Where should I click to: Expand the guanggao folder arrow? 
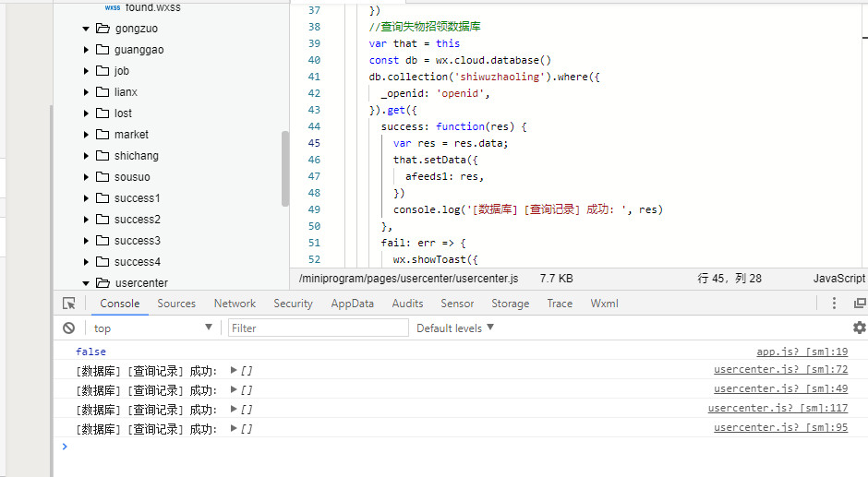pyautogui.click(x=86, y=50)
